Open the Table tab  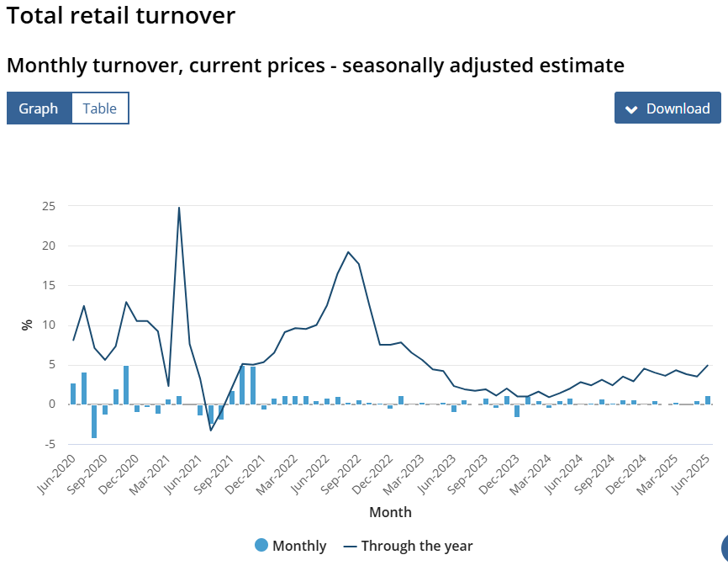point(100,108)
